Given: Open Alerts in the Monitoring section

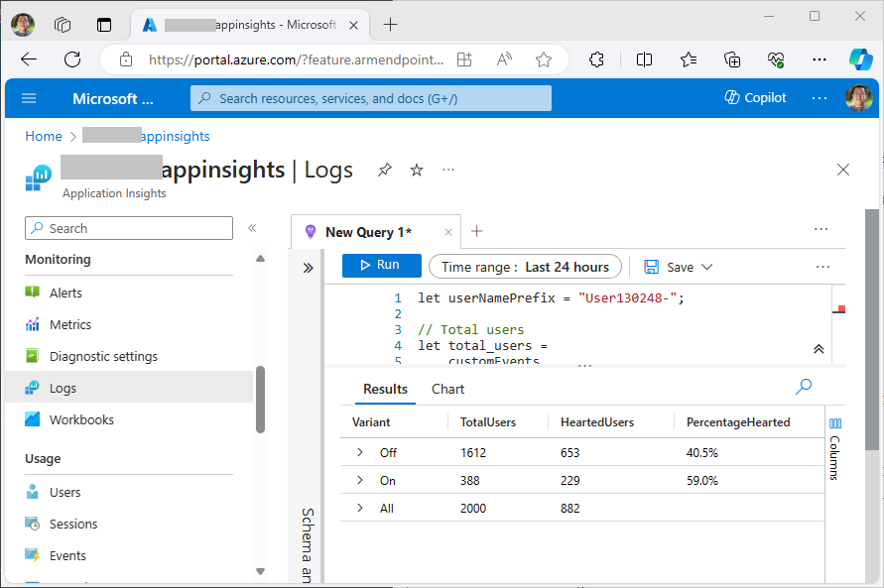Looking at the screenshot, I should click(65, 293).
